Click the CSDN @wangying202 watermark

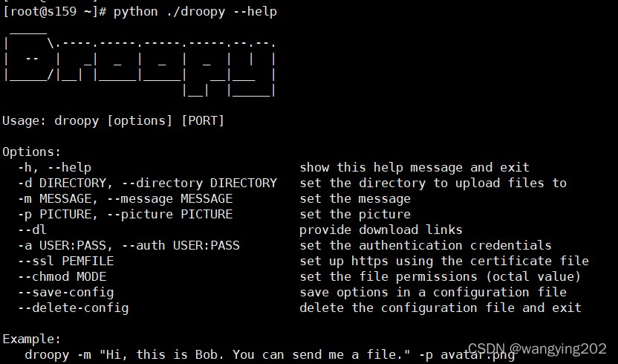pos(537,348)
